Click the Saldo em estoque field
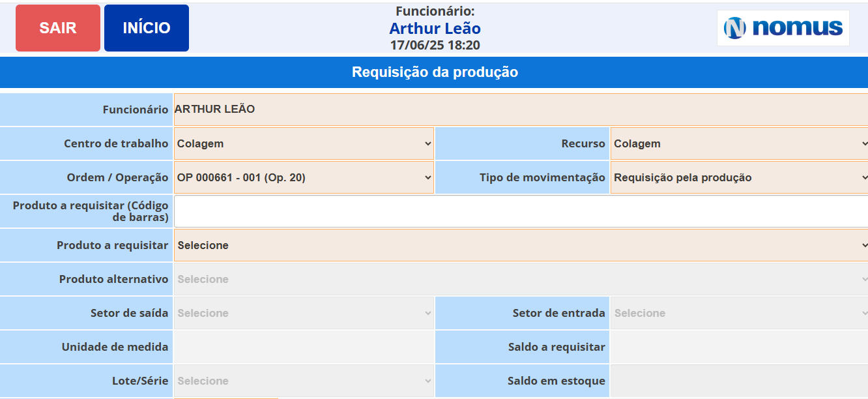868x399 pixels. 739,381
